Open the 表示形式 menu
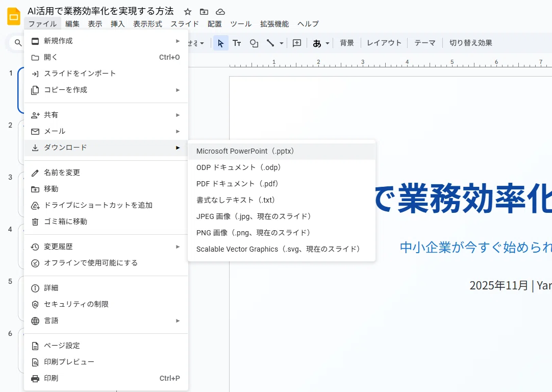Screen dimensions: 552x392 point(147,23)
